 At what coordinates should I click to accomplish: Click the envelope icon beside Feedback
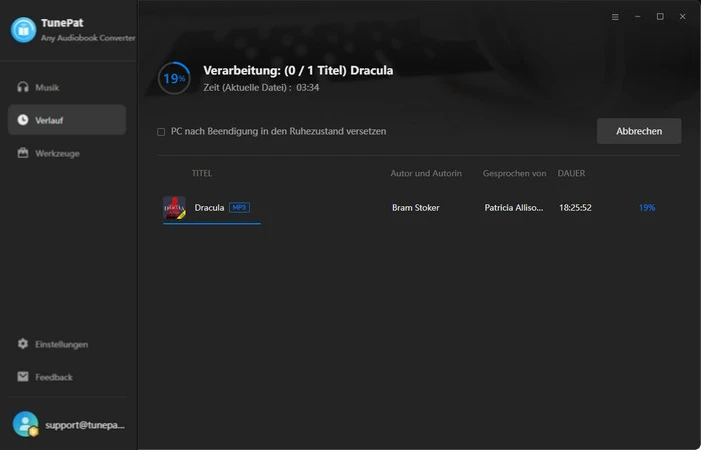(23, 377)
